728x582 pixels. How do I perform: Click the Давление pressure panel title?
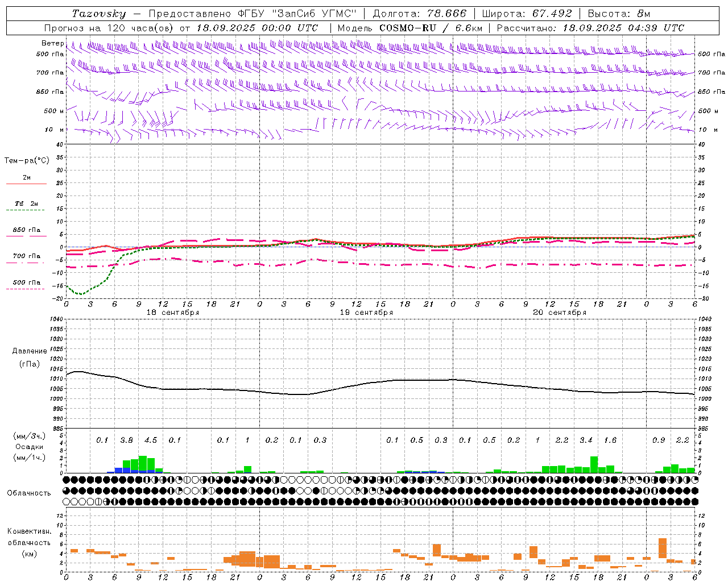(30, 351)
